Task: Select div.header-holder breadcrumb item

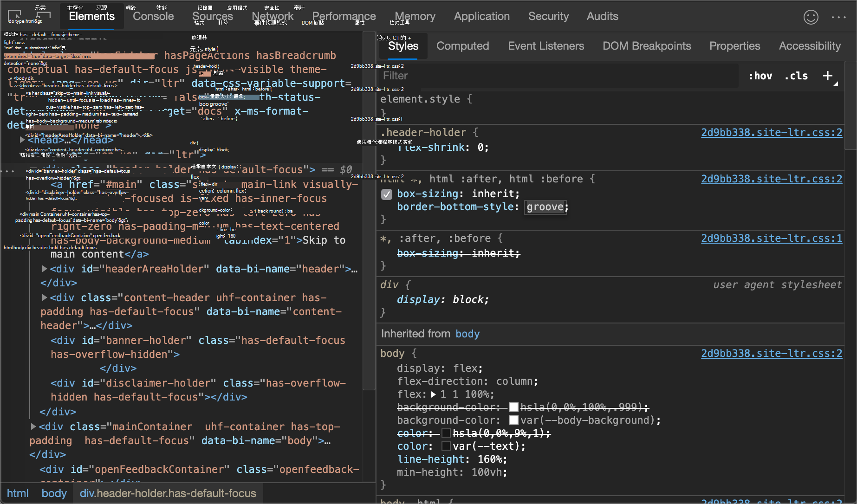Action: click(x=168, y=493)
